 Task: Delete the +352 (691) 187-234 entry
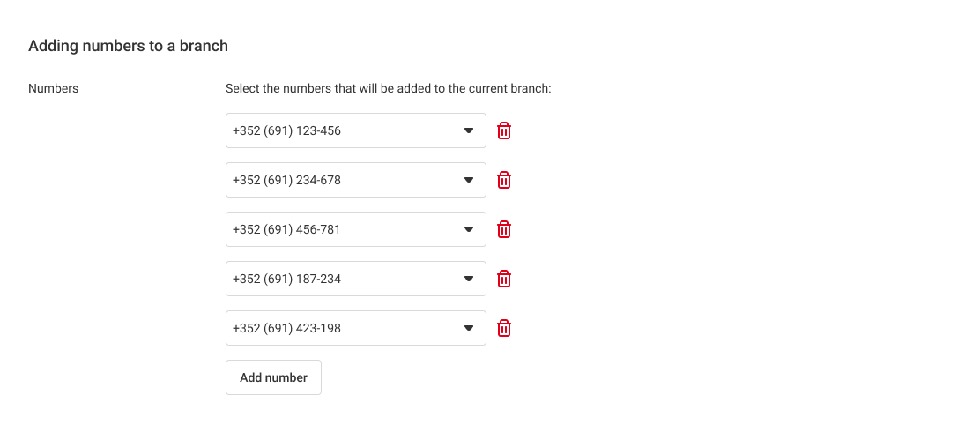click(504, 279)
